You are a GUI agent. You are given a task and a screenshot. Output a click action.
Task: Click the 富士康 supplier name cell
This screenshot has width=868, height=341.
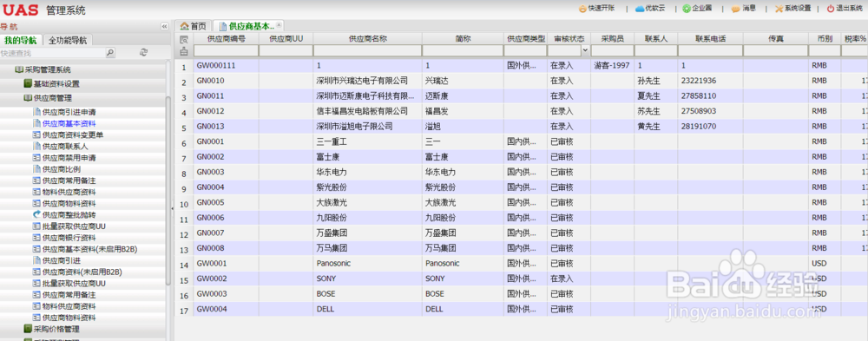click(367, 157)
